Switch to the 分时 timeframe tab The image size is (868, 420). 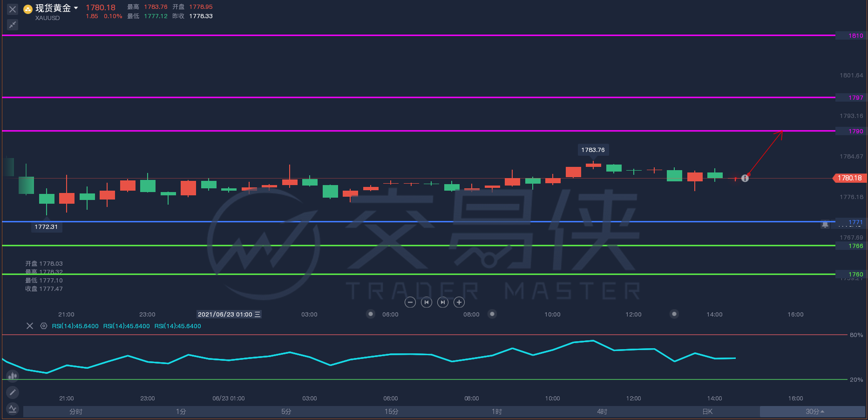(x=76, y=412)
